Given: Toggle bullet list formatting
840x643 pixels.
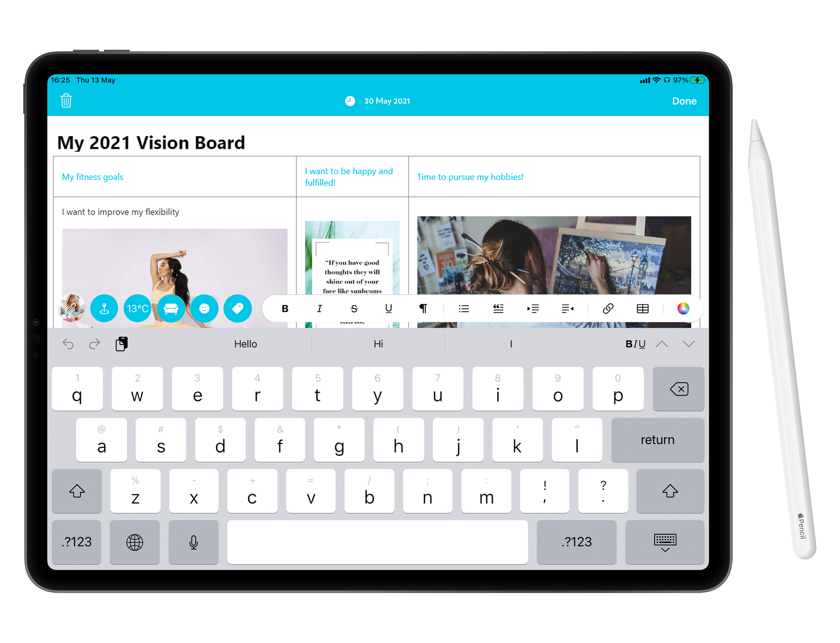Looking at the screenshot, I should pyautogui.click(x=464, y=309).
